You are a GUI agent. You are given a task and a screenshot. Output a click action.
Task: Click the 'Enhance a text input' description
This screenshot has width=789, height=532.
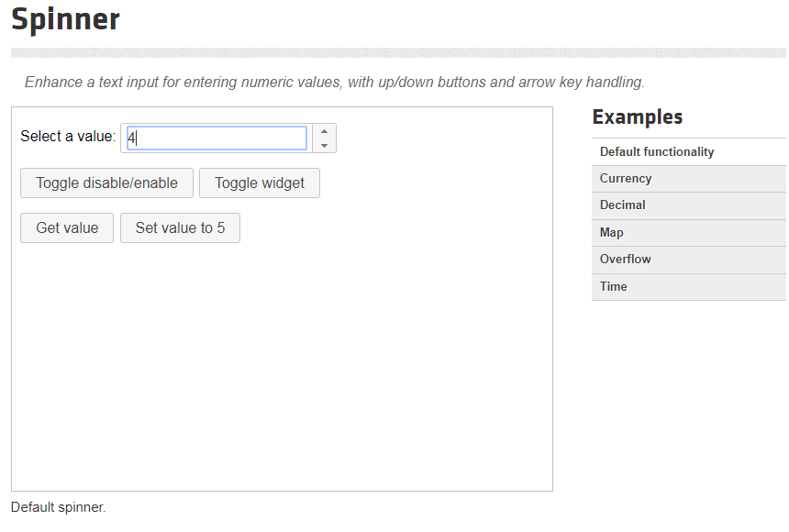[x=335, y=82]
